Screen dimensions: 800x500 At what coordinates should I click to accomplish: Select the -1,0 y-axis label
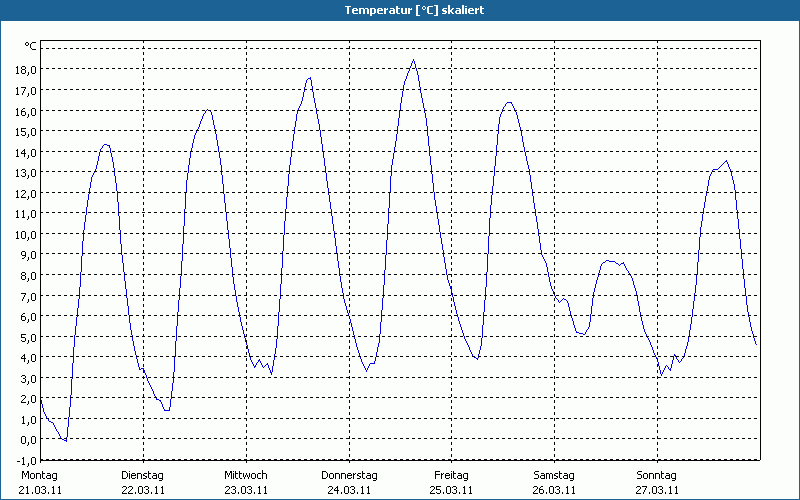[27, 461]
